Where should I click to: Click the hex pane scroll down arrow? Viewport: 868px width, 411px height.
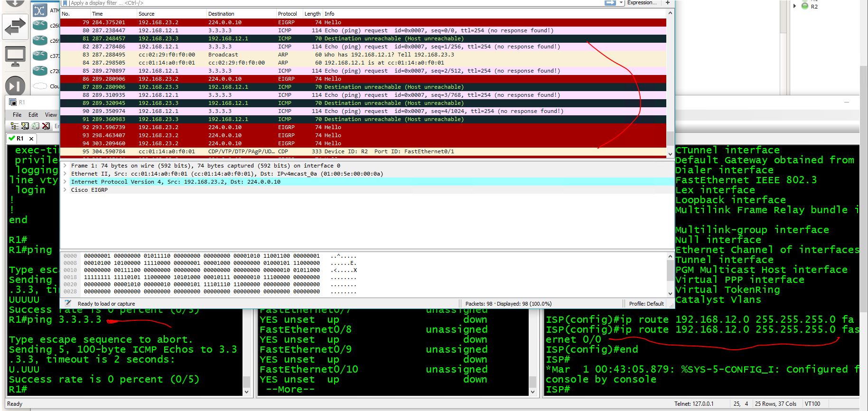coord(670,293)
